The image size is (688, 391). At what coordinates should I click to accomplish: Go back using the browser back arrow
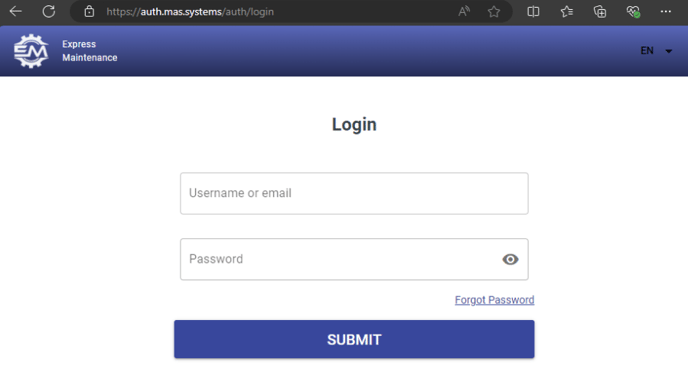tap(16, 11)
